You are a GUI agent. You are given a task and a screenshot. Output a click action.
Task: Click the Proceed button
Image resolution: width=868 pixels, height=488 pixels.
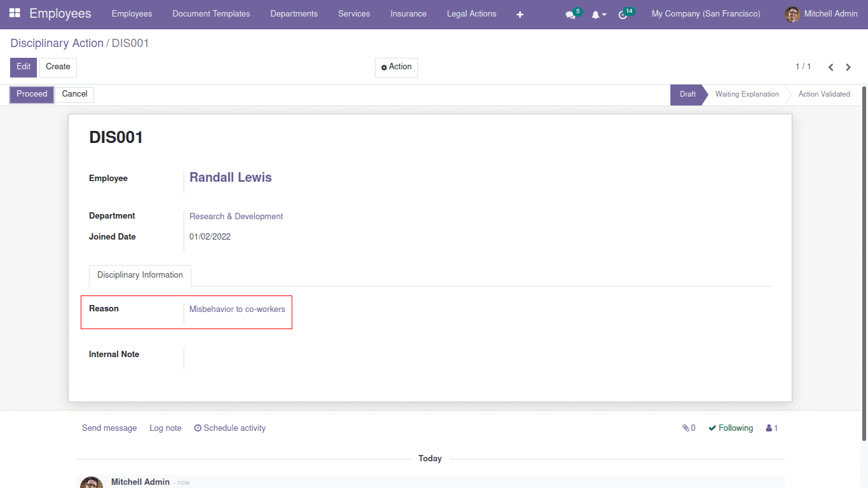click(31, 94)
